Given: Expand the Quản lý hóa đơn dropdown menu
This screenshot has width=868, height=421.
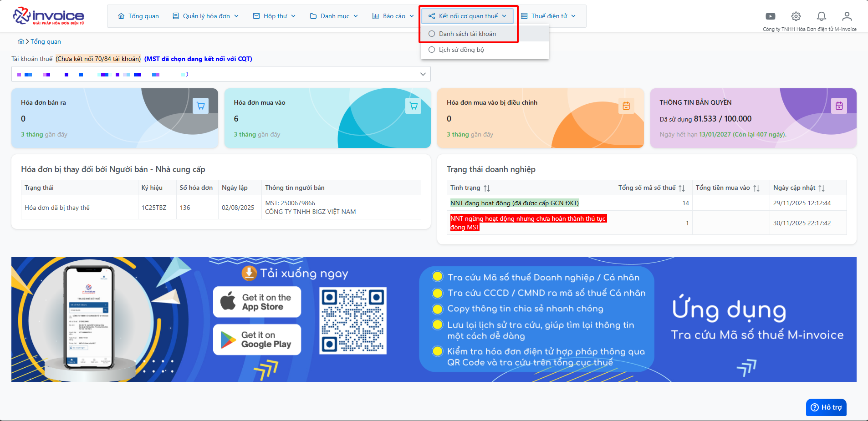Looking at the screenshot, I should (206, 16).
